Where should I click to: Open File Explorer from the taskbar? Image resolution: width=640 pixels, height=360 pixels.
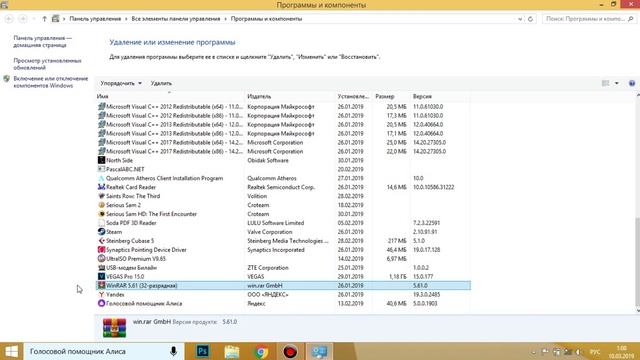(x=232, y=351)
